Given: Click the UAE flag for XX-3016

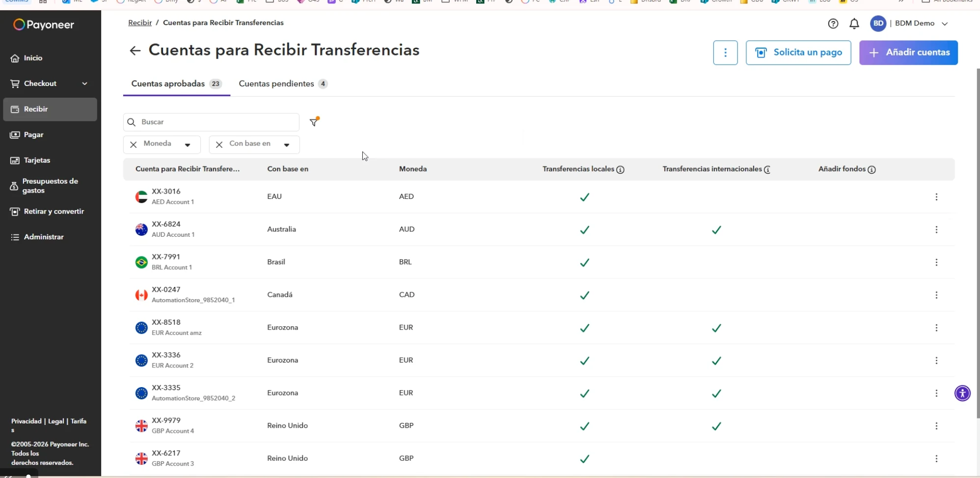Looking at the screenshot, I should pos(141,197).
